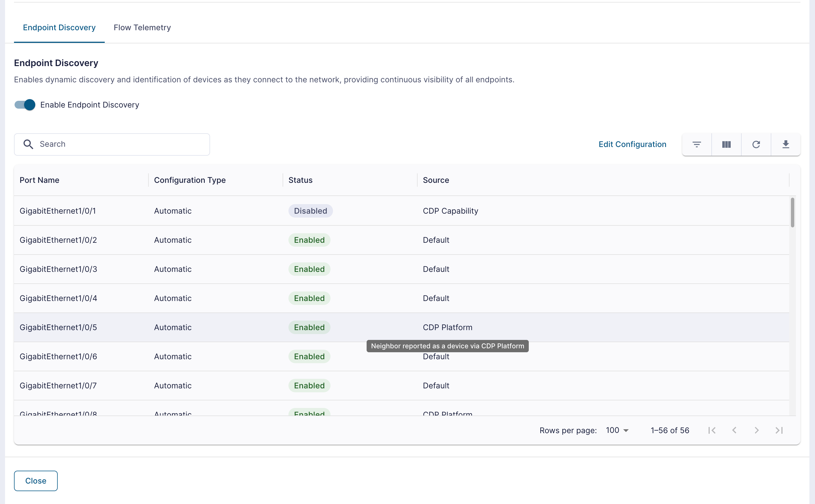This screenshot has width=815, height=504.
Task: Select the GigabitEthernet1/0/2 port name
Action: 58,240
